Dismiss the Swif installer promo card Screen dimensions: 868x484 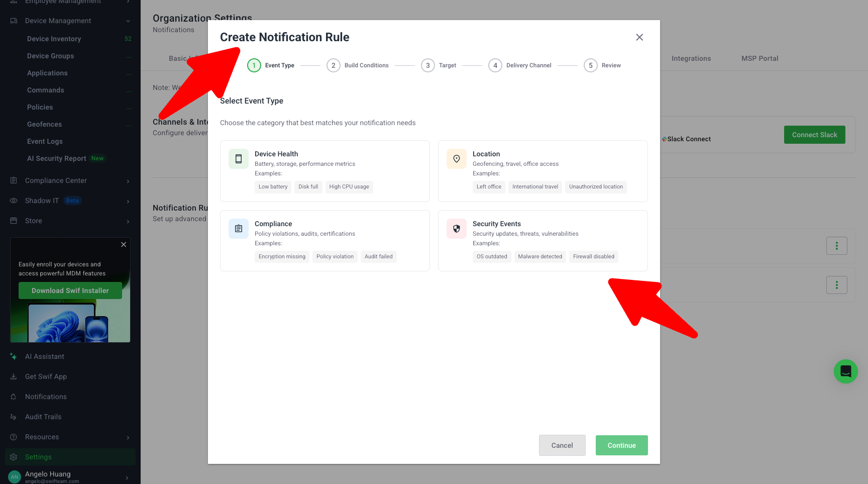(x=124, y=245)
